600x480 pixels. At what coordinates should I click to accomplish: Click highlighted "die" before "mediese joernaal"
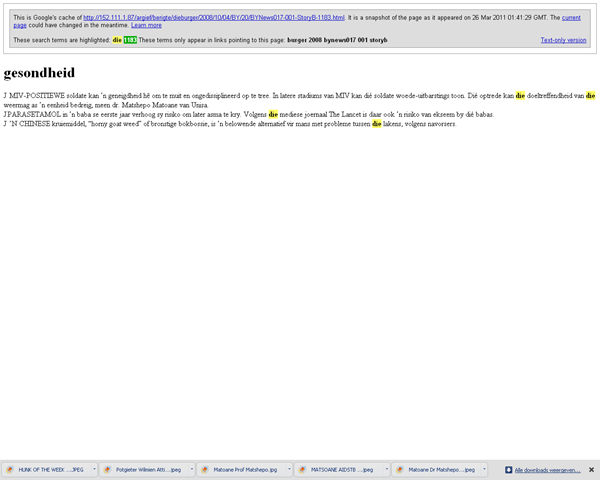(x=273, y=114)
